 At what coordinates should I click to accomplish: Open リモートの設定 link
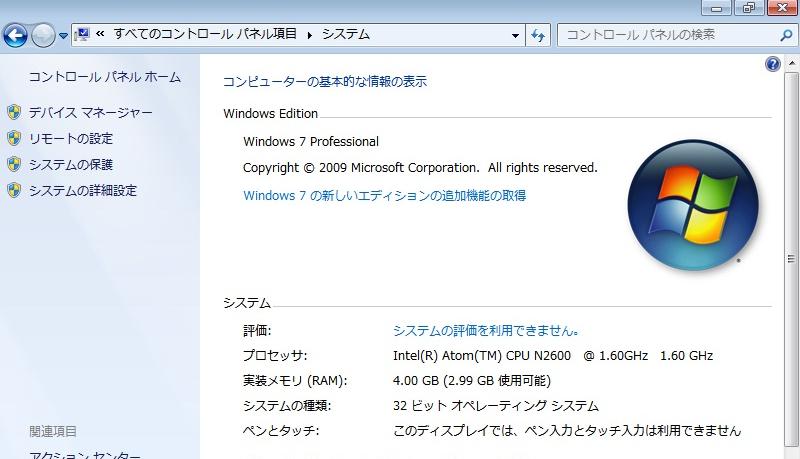[70, 138]
